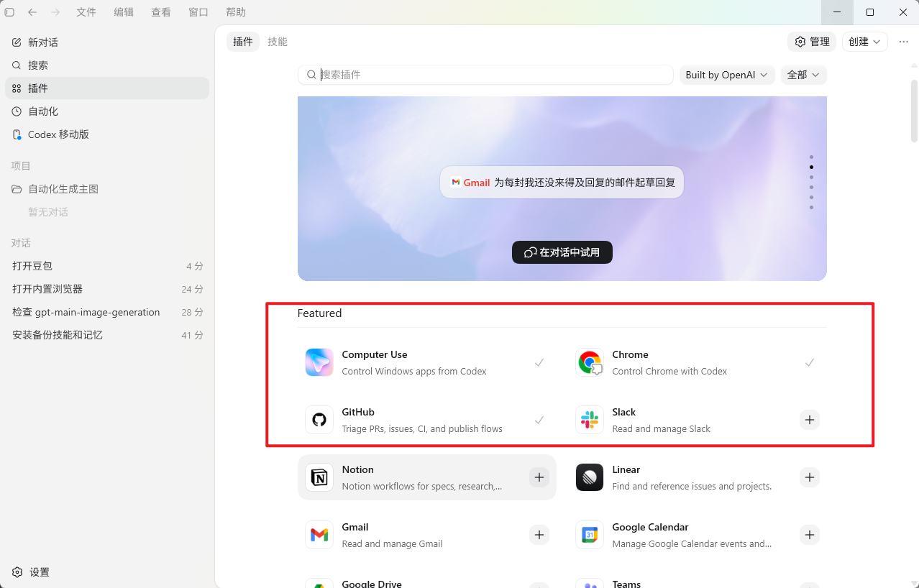Open the 编辑 menu
Image resolution: width=919 pixels, height=588 pixels.
pos(124,12)
